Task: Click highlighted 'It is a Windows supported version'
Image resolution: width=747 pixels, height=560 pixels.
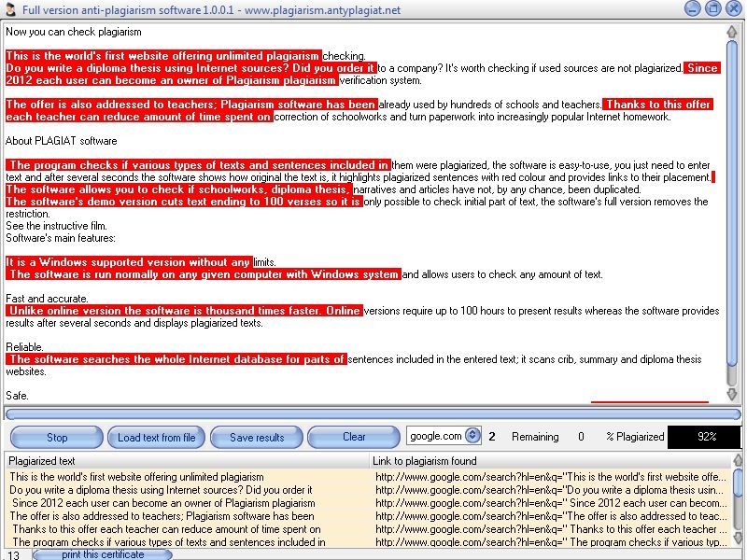Action: [129, 262]
